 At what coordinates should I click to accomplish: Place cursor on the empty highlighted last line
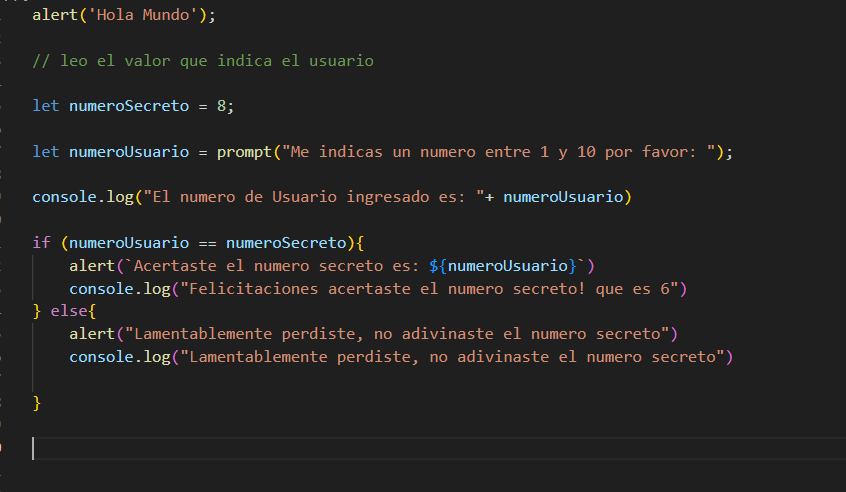click(x=439, y=448)
